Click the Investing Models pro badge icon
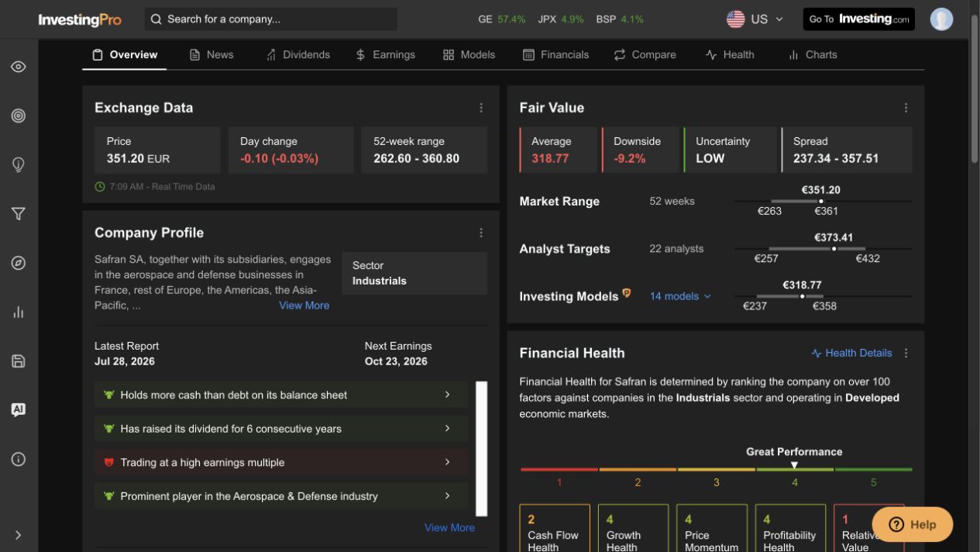This screenshot has width=980, height=552. coord(627,293)
